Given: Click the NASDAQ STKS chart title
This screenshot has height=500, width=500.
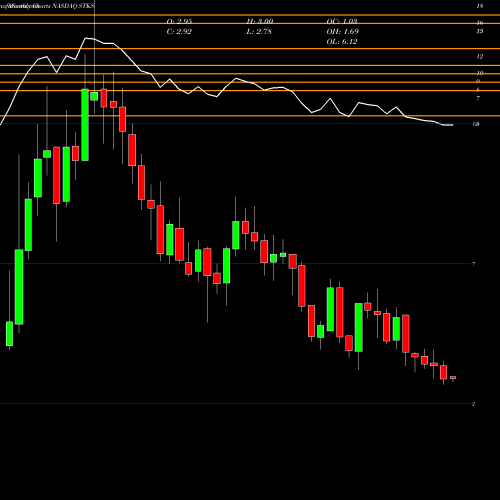Looking at the screenshot, I should click(73, 6).
